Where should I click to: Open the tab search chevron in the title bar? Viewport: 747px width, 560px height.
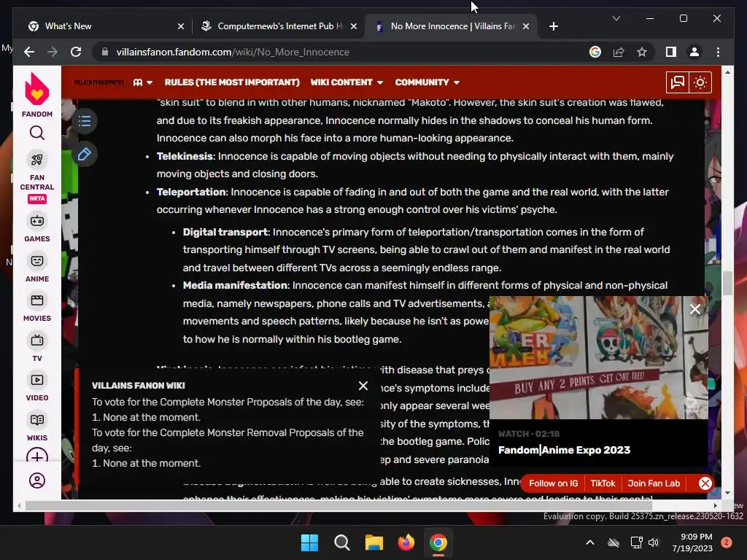point(616,18)
